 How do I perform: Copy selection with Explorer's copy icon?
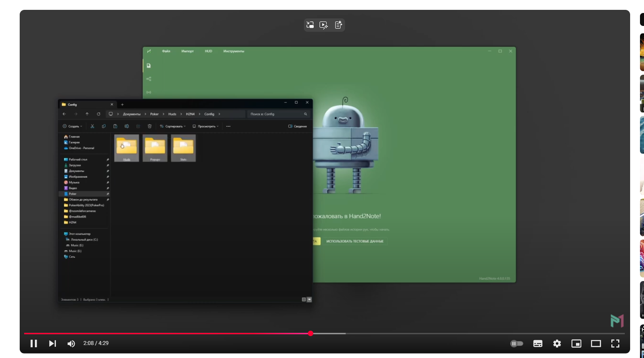pos(104,126)
